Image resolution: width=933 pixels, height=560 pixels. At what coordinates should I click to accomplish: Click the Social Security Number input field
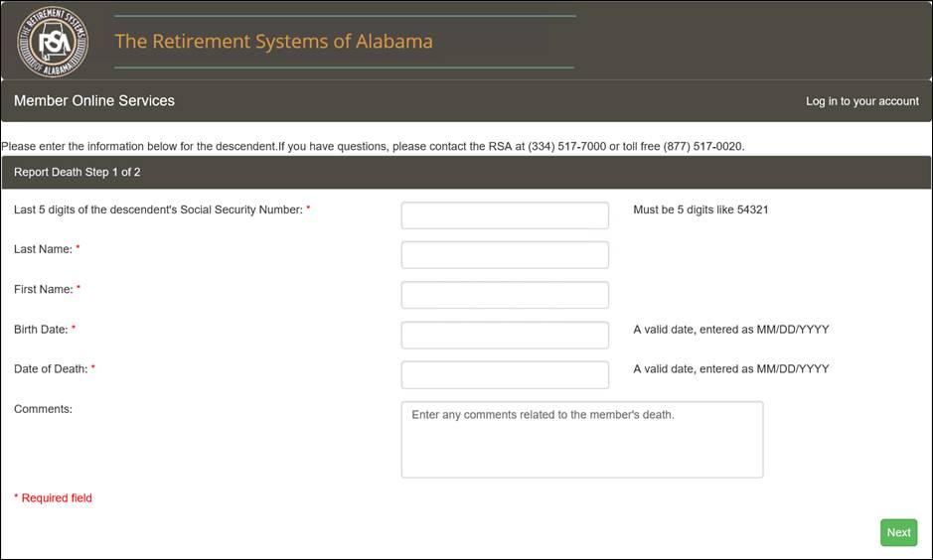505,215
